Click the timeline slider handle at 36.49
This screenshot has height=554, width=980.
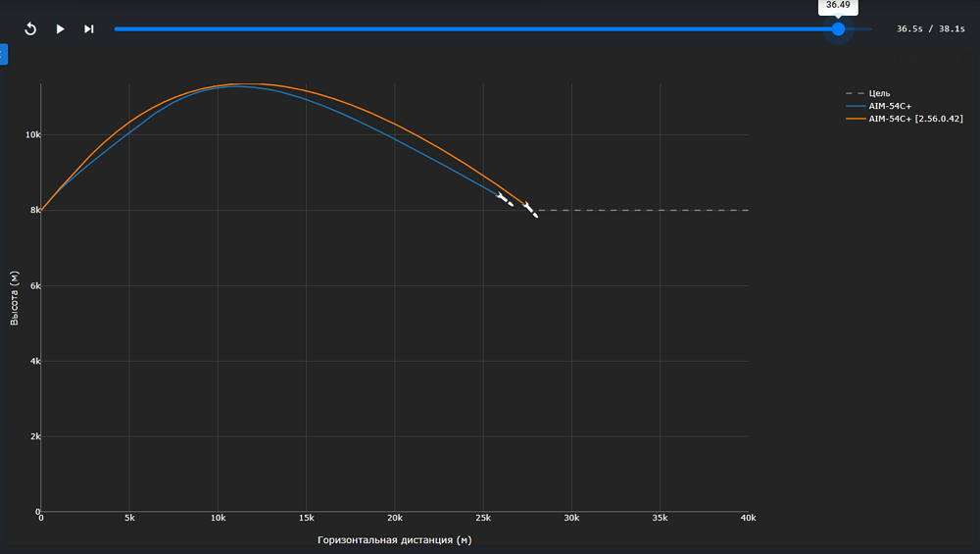pyautogui.click(x=838, y=28)
